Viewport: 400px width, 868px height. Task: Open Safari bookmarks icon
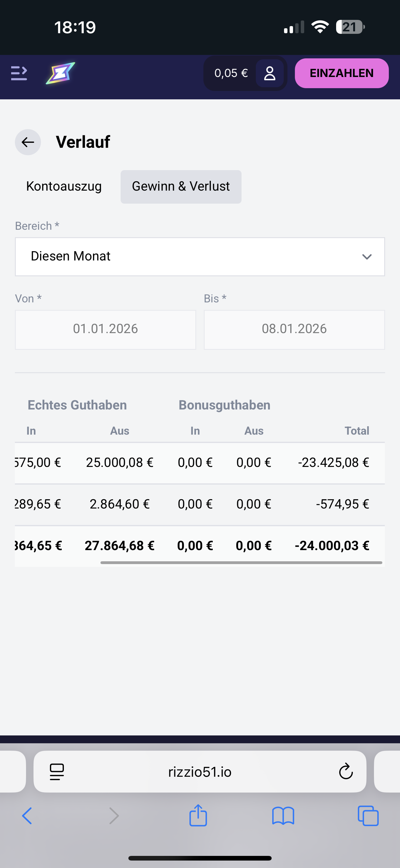283,816
